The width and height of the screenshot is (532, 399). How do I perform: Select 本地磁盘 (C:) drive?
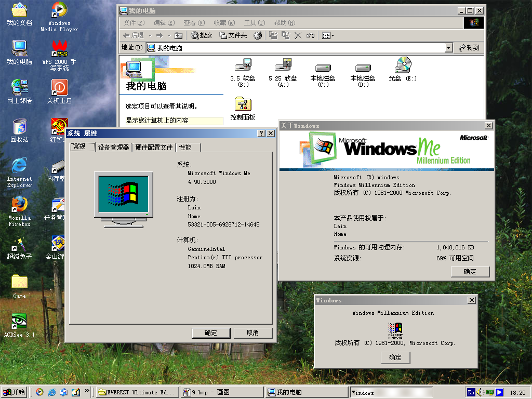point(323,75)
